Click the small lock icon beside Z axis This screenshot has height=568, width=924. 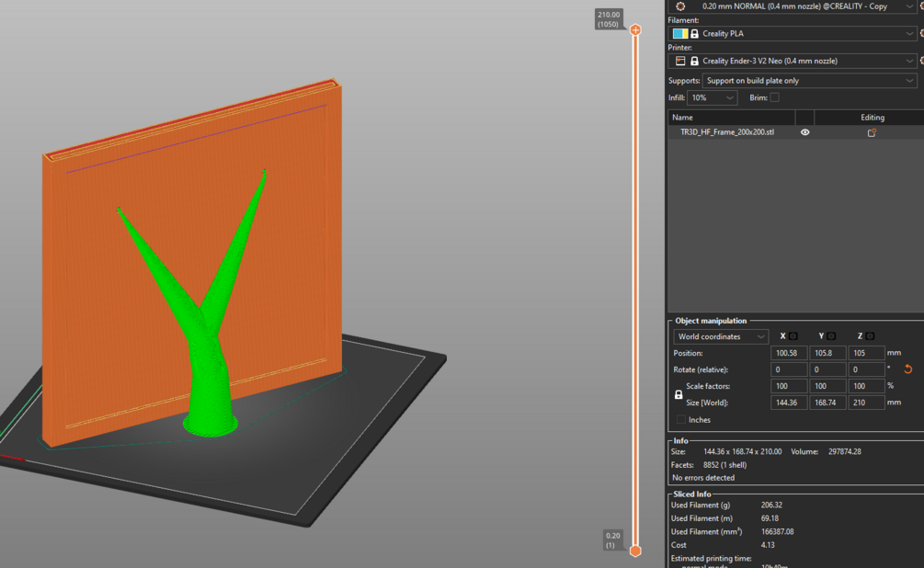pos(870,335)
